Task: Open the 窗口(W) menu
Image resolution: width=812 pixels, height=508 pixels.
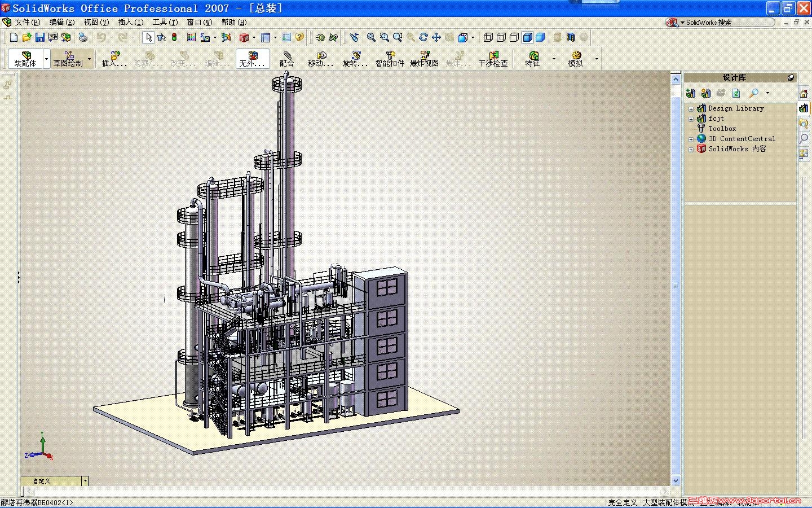Action: pyautogui.click(x=199, y=22)
